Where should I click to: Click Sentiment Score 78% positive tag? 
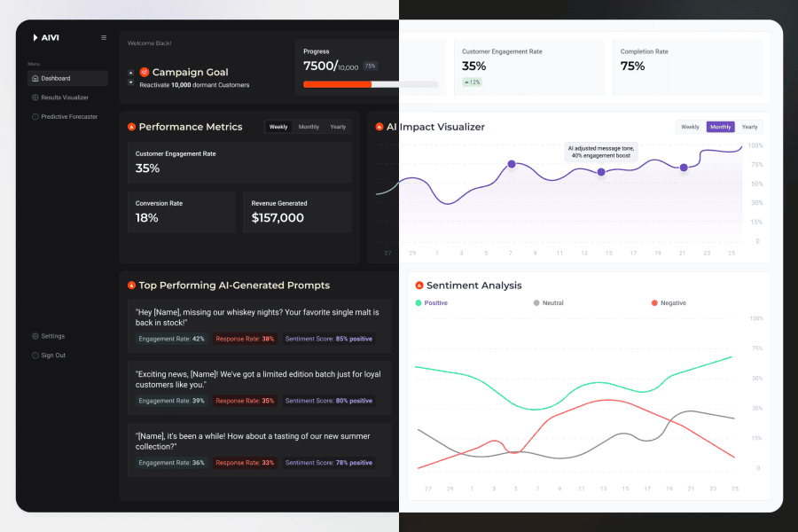click(x=329, y=463)
